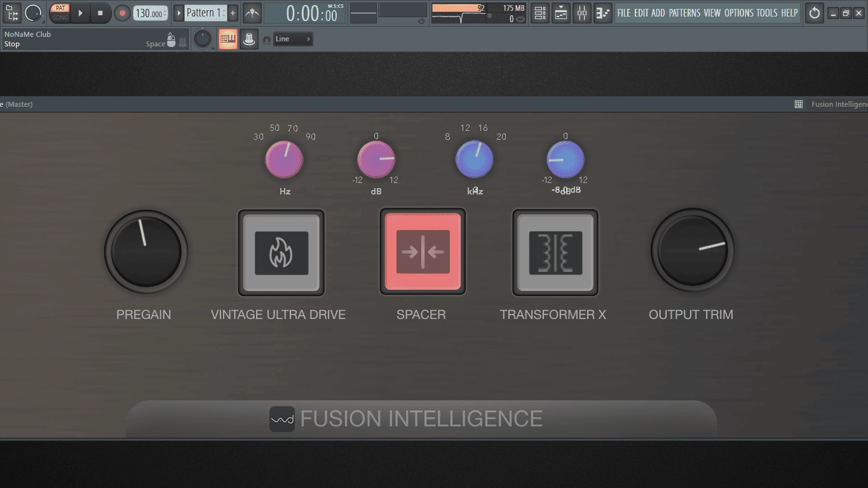Restore down the FL Studio window
868x488 pixels.
(846, 13)
